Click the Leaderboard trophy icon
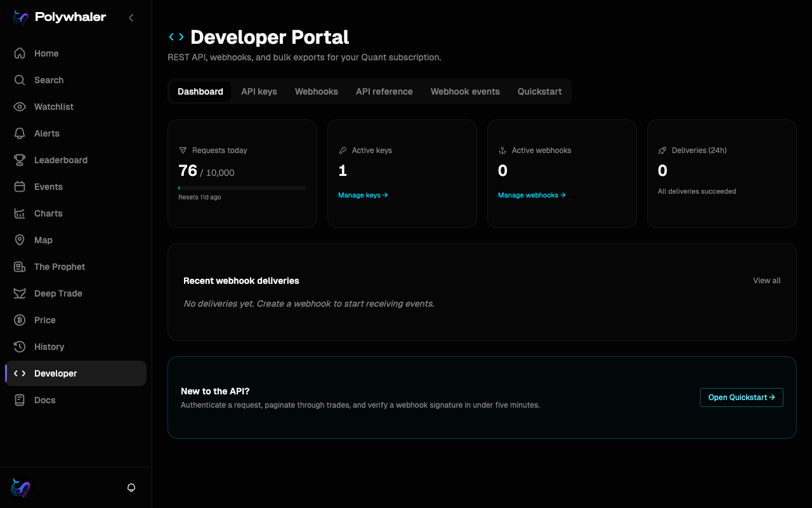The width and height of the screenshot is (812, 508). 20,160
